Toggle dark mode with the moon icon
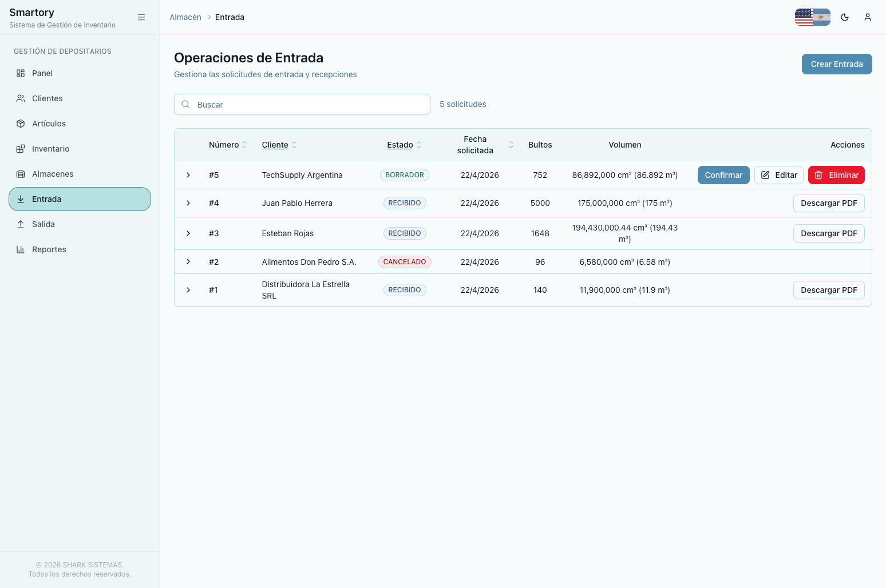Image resolution: width=886 pixels, height=588 pixels. pyautogui.click(x=845, y=17)
